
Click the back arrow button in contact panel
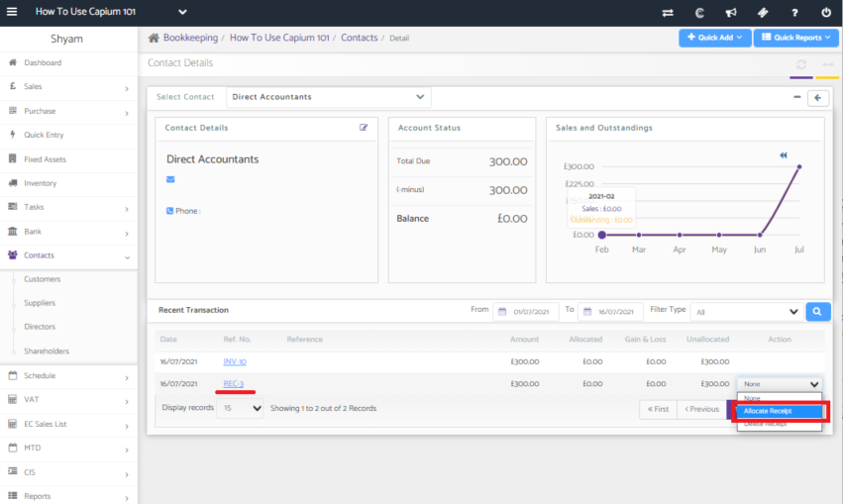tap(817, 98)
